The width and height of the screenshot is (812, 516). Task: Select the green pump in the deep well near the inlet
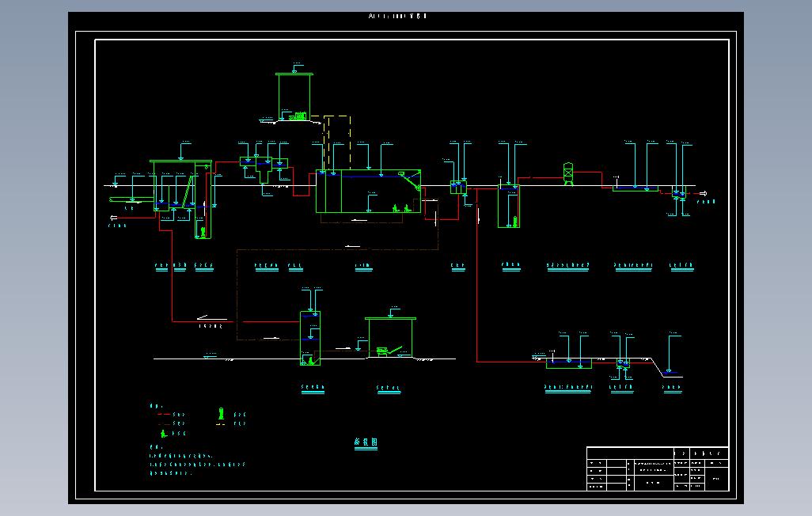pos(203,231)
